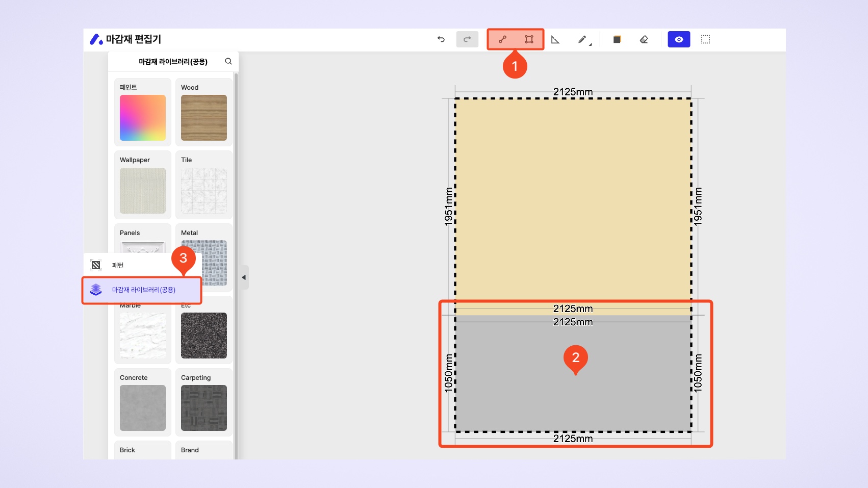Select 마감재 라이브러리(공용) menu entry
This screenshot has height=488, width=868.
coord(142,290)
